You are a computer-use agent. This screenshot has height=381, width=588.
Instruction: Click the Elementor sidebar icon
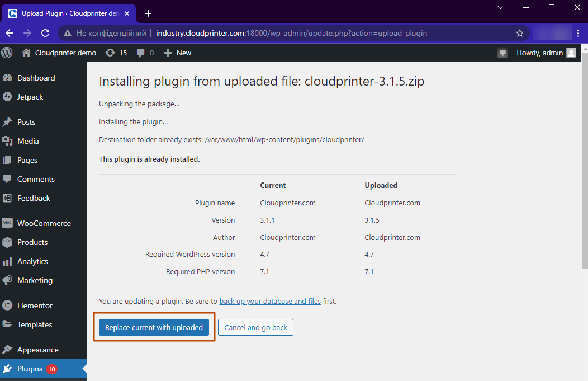click(x=7, y=305)
